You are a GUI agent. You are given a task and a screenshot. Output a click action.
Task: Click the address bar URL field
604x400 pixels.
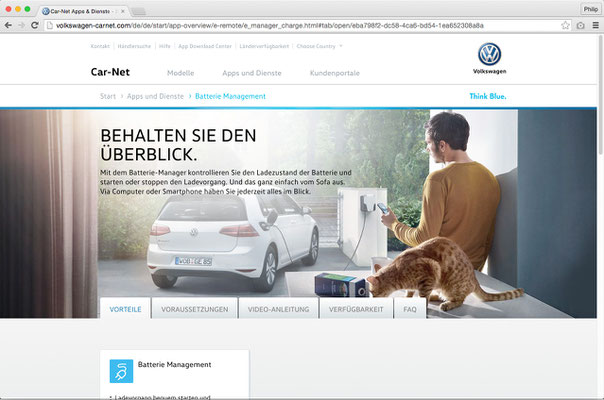tap(302, 25)
